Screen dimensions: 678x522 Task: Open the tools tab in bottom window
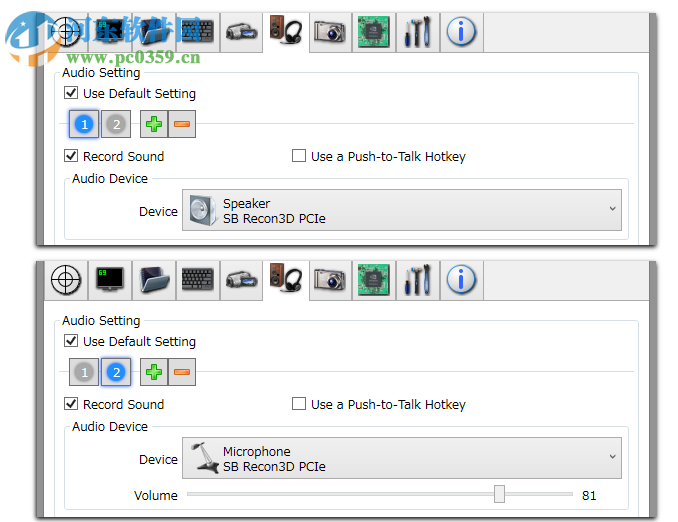(x=417, y=280)
